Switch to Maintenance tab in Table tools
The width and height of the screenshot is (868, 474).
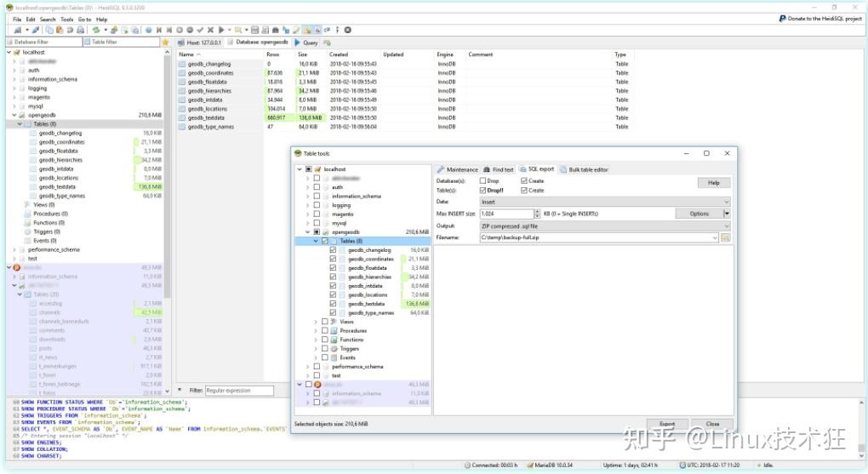point(457,169)
